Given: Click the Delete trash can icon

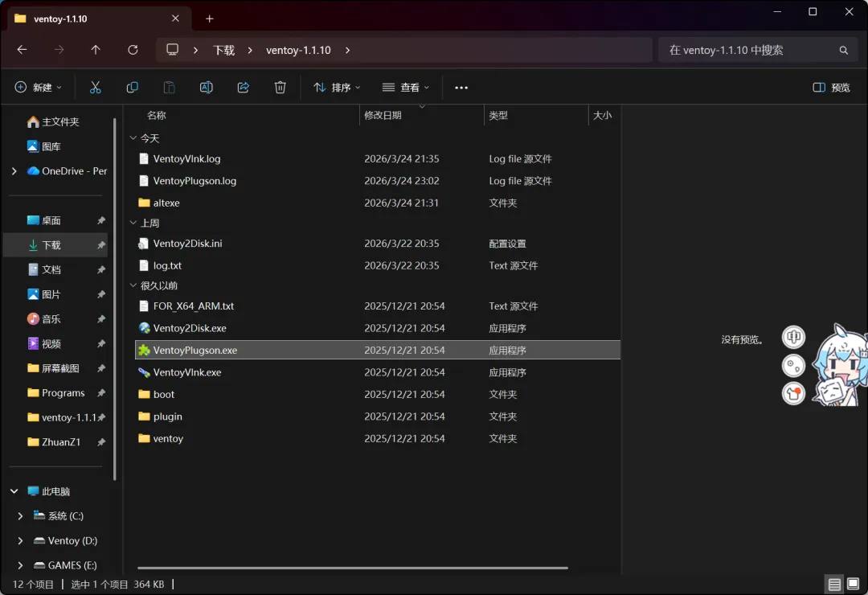Looking at the screenshot, I should [280, 88].
